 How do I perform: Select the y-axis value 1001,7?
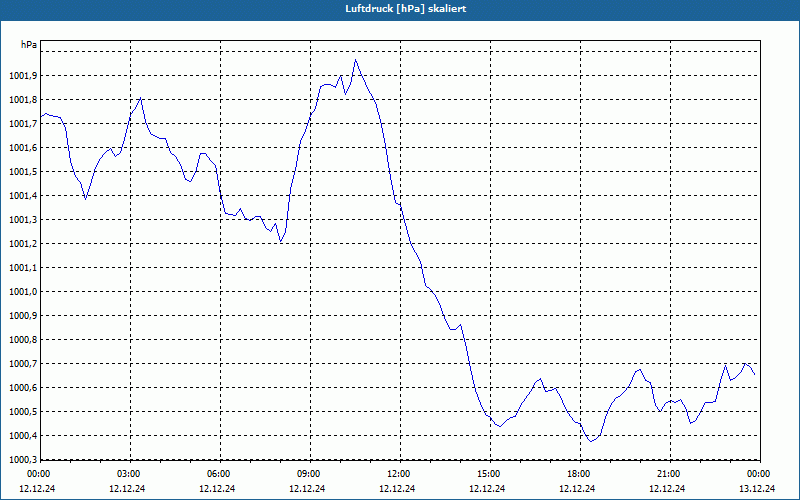(x=23, y=123)
